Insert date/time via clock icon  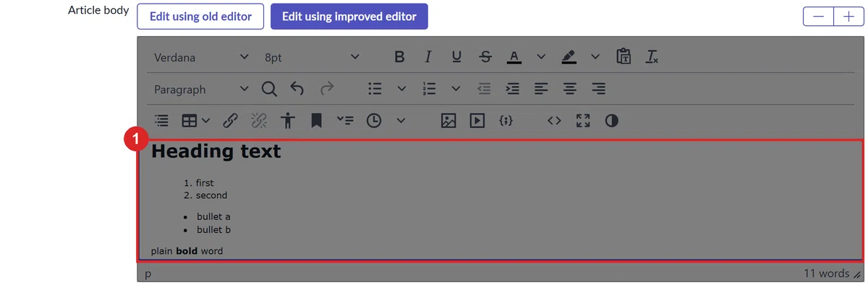373,121
